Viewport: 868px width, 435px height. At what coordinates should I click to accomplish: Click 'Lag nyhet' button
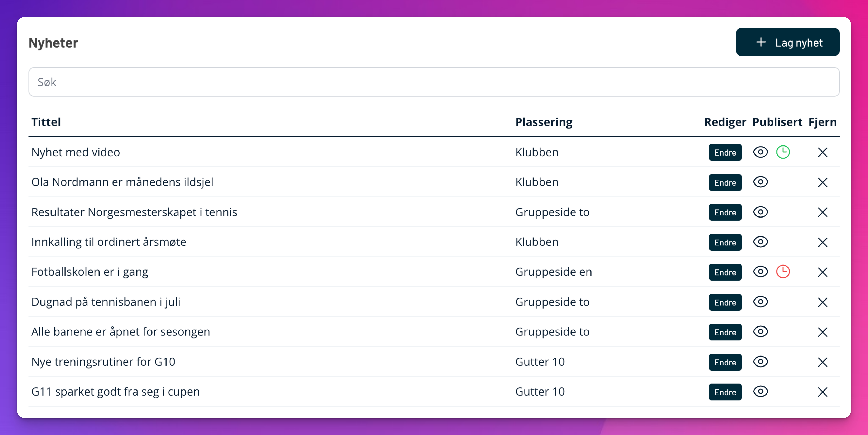[x=787, y=42]
